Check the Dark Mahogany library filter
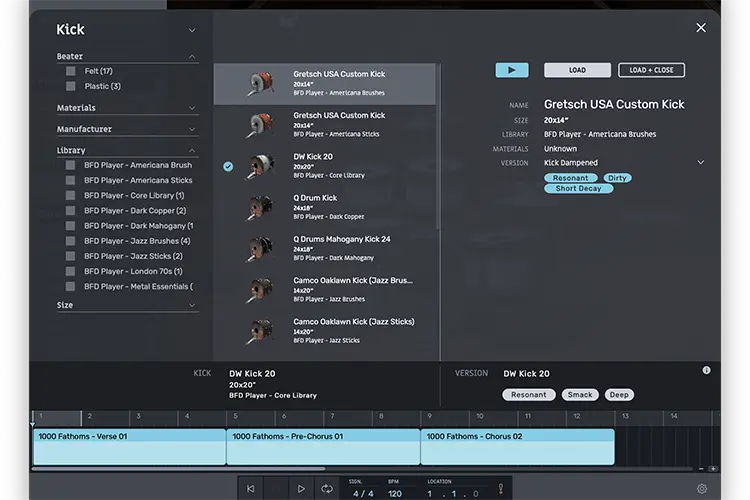750x500 pixels. click(x=70, y=225)
